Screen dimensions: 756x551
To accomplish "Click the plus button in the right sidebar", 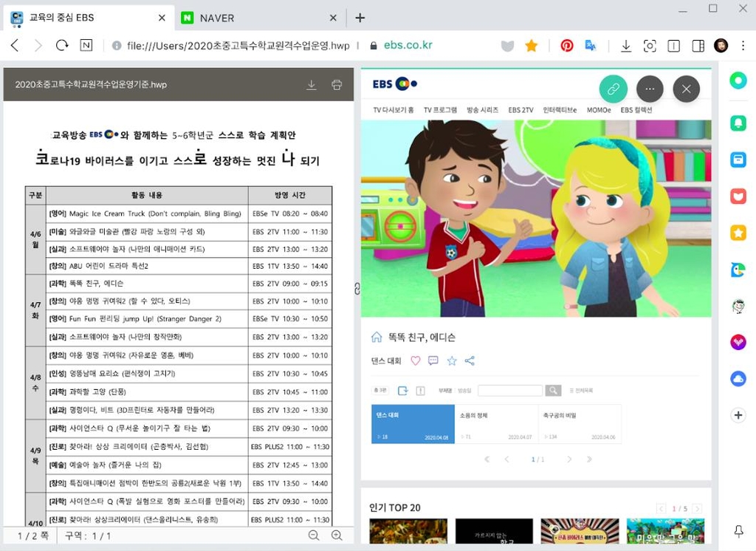I will click(x=738, y=415).
